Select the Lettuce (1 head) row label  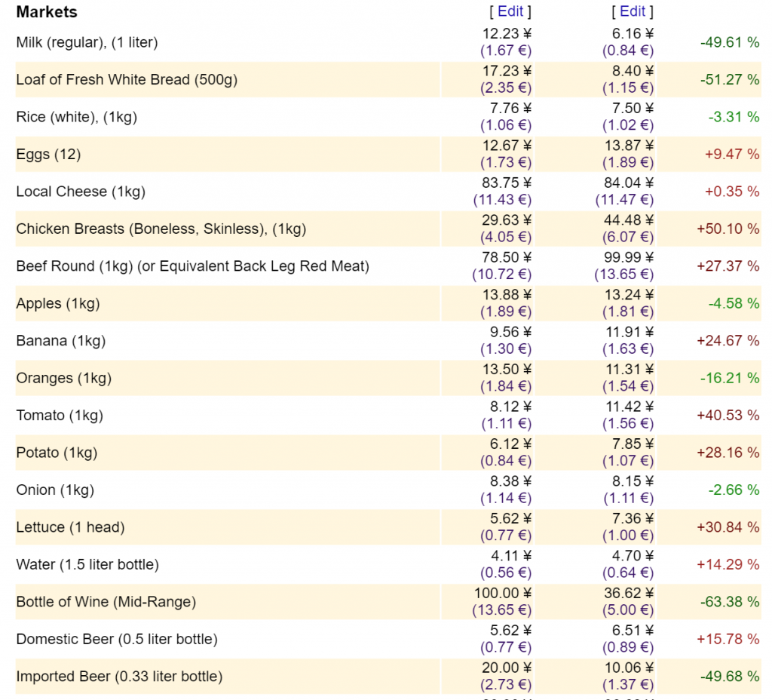click(x=70, y=527)
